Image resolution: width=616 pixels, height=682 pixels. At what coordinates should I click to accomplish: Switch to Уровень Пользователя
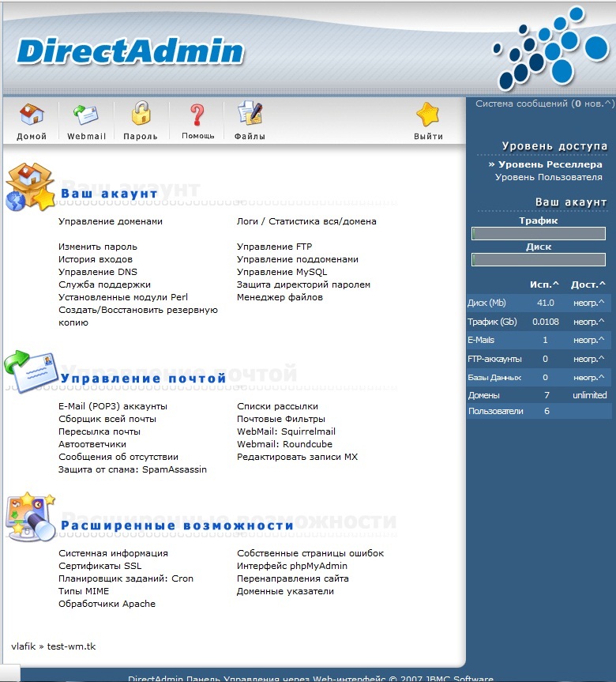point(549,177)
